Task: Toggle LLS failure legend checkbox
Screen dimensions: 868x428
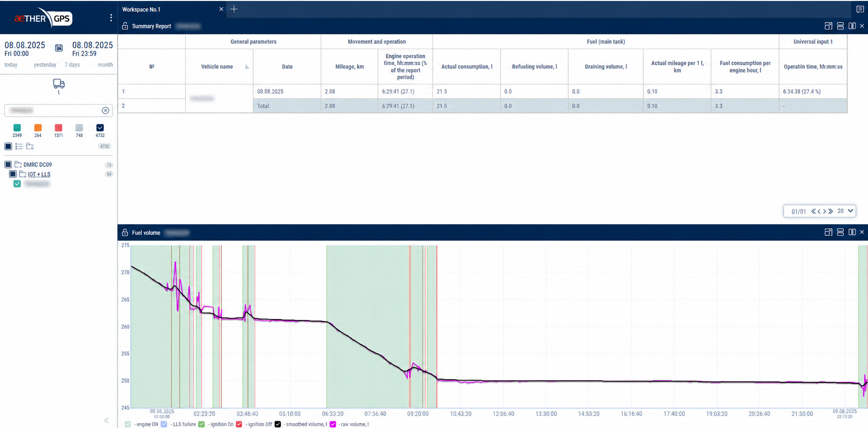Action: [164, 424]
